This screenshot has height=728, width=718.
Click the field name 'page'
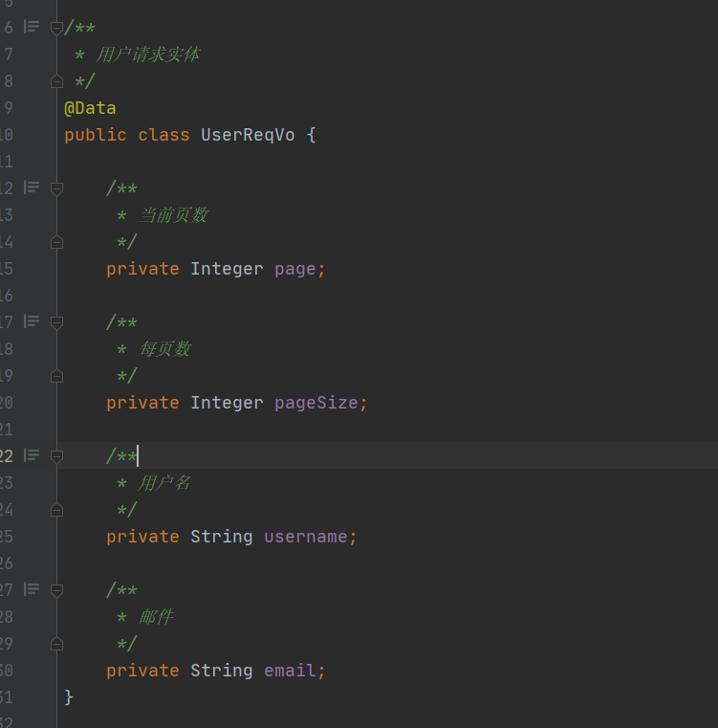tap(295, 269)
